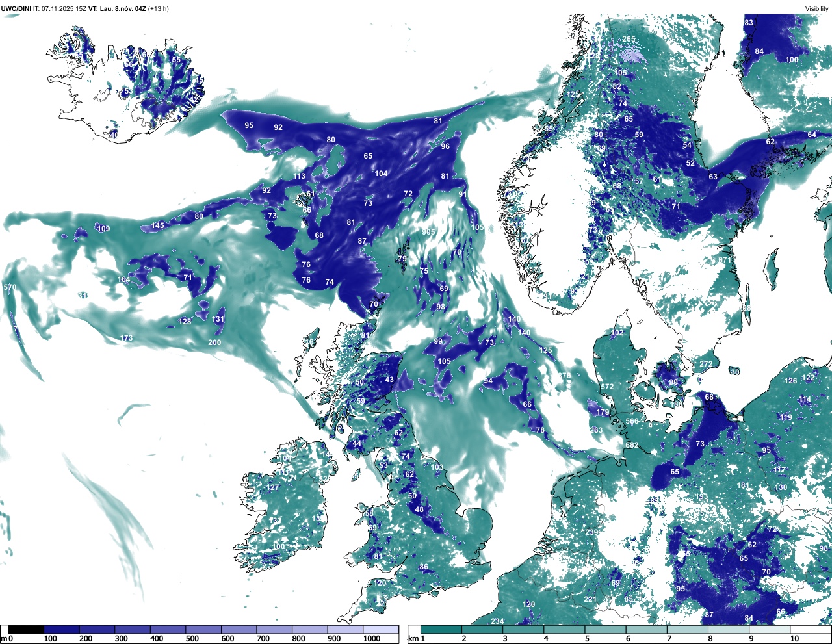This screenshot has width=832, height=644.
Task: Click the '127' value in western Ireland
Action: pyautogui.click(x=272, y=487)
